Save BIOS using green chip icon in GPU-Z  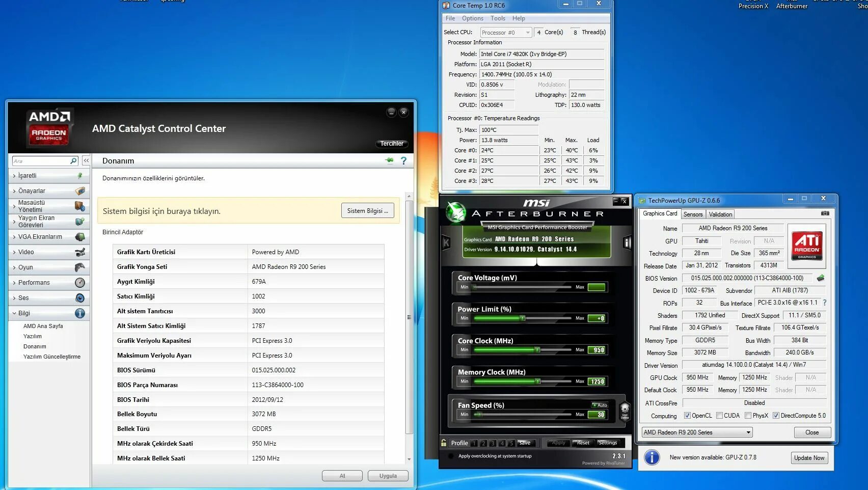pos(821,278)
